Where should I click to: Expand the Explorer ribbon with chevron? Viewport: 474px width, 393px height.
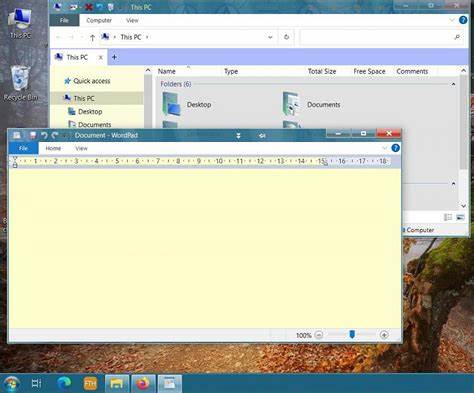click(452, 20)
